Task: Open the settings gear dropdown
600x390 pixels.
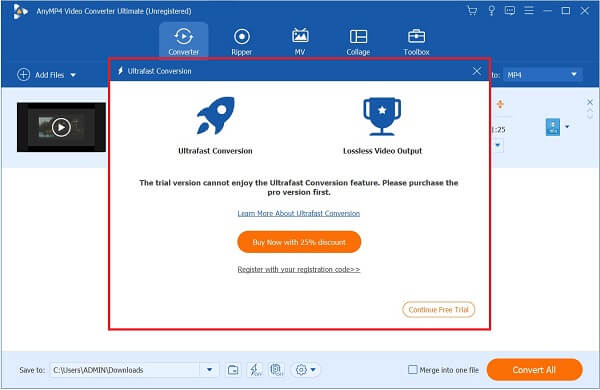Action: (306, 370)
